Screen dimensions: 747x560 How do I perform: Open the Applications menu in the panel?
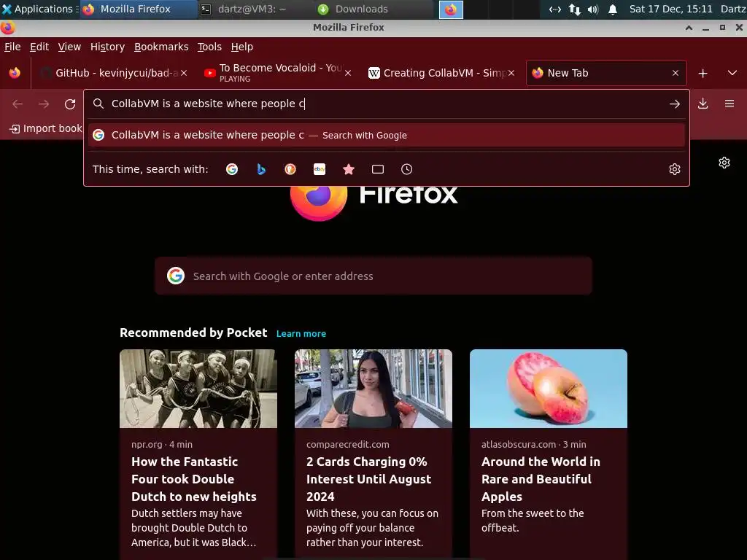pyautogui.click(x=39, y=9)
